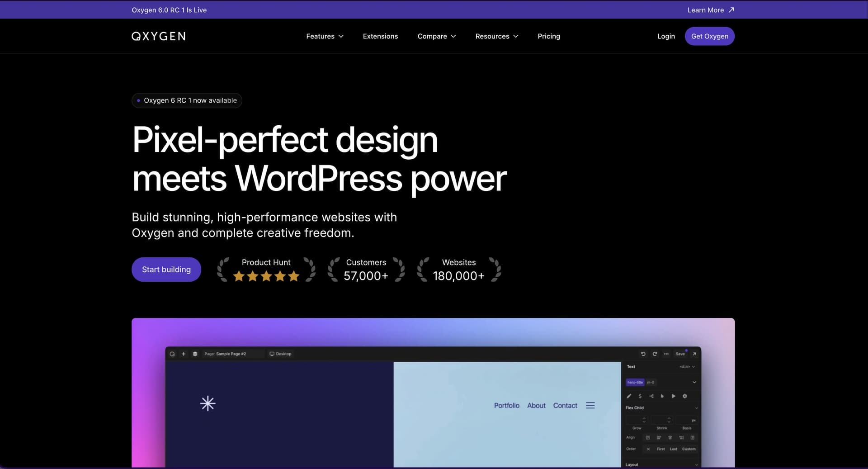The height and width of the screenshot is (469, 868).
Task: Click About in the preview navigation
Action: [536, 406]
